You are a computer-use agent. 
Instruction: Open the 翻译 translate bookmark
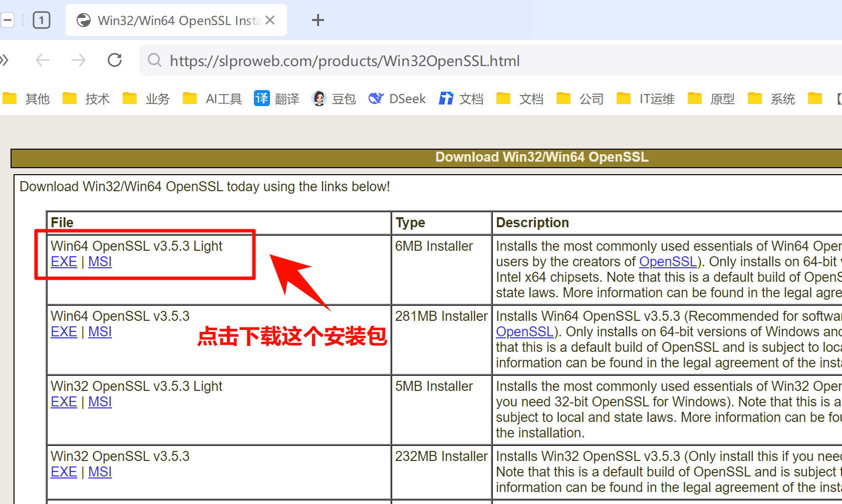click(276, 99)
